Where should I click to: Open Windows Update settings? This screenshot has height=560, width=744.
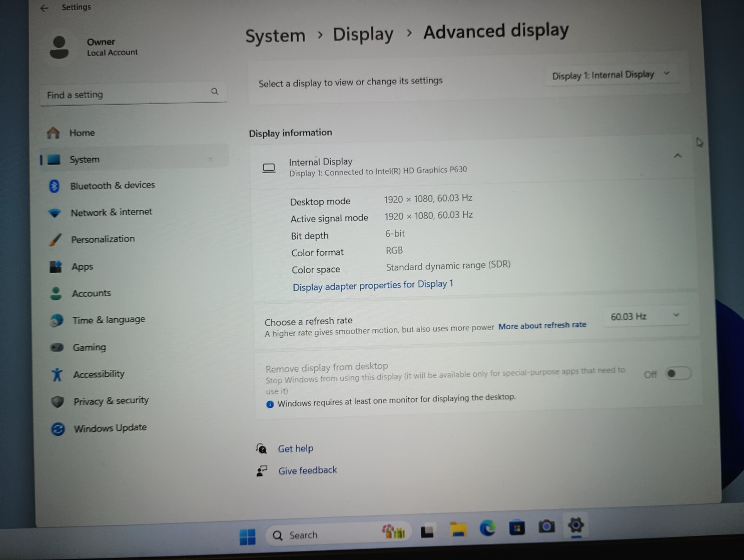click(110, 428)
